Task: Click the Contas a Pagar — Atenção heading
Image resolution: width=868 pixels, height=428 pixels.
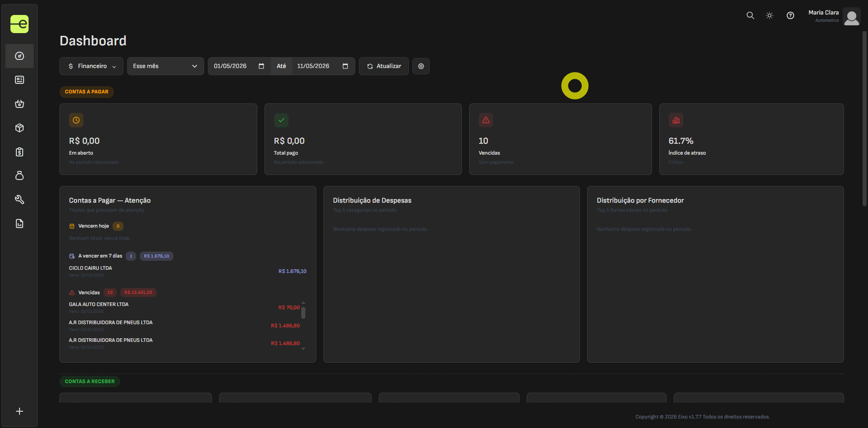Action: (110, 200)
